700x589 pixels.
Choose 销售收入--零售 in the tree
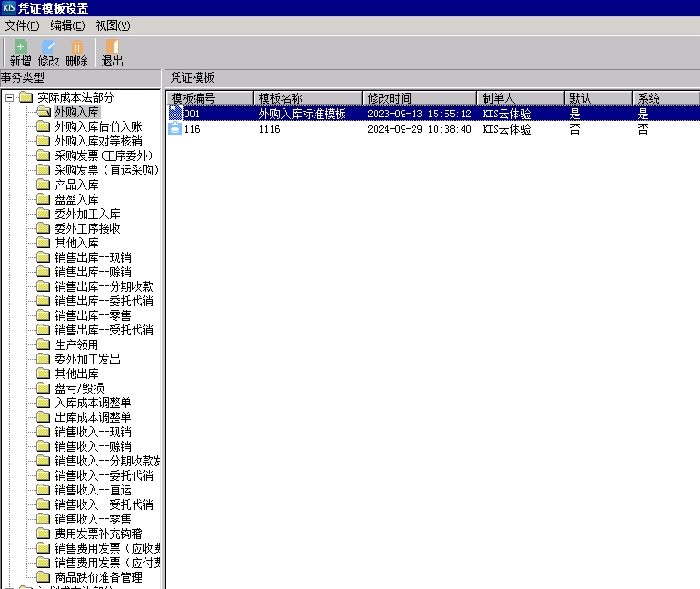coord(93,519)
